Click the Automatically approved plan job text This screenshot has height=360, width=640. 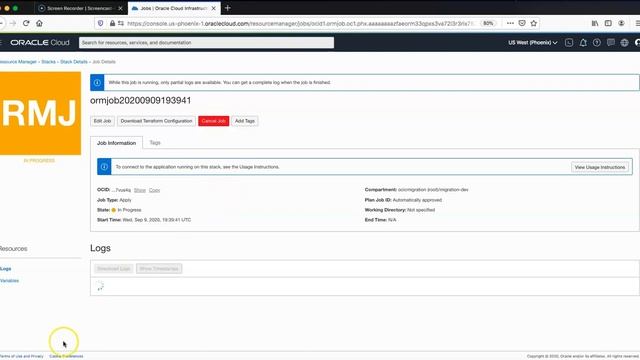coord(417,200)
